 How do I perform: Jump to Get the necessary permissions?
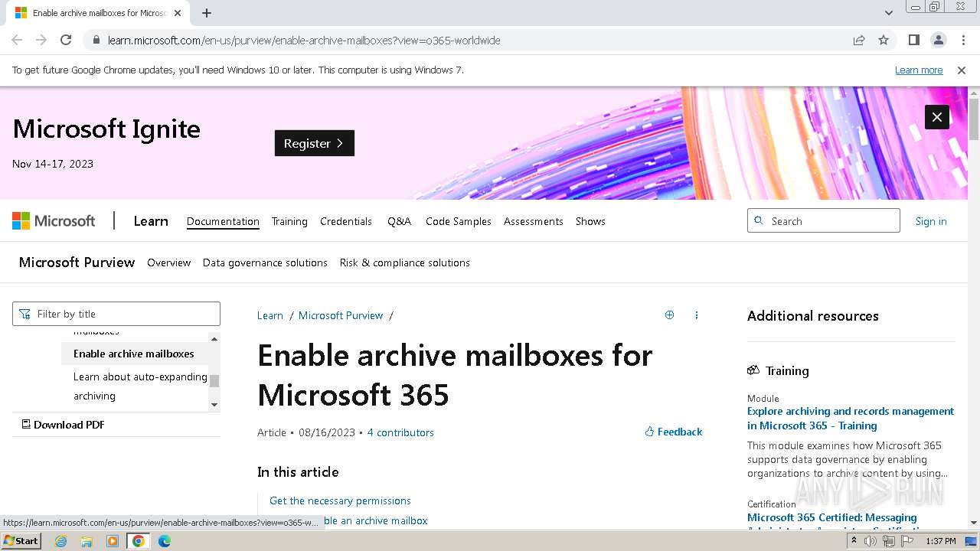(340, 500)
